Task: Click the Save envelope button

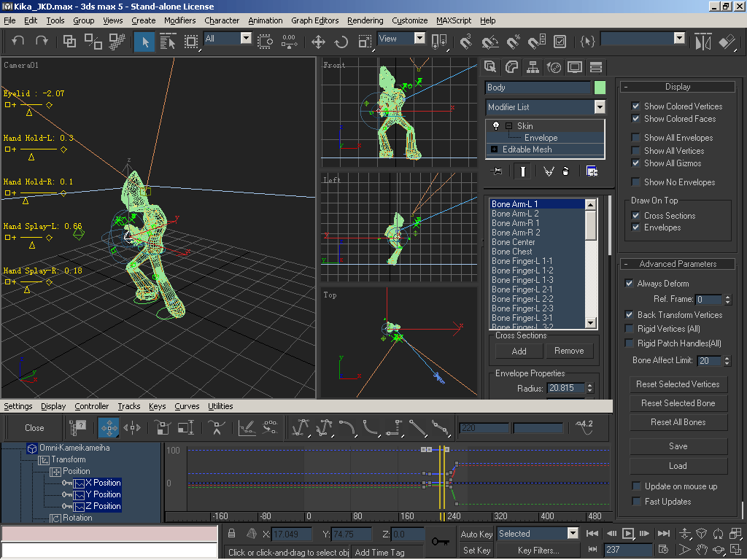Action: click(678, 446)
